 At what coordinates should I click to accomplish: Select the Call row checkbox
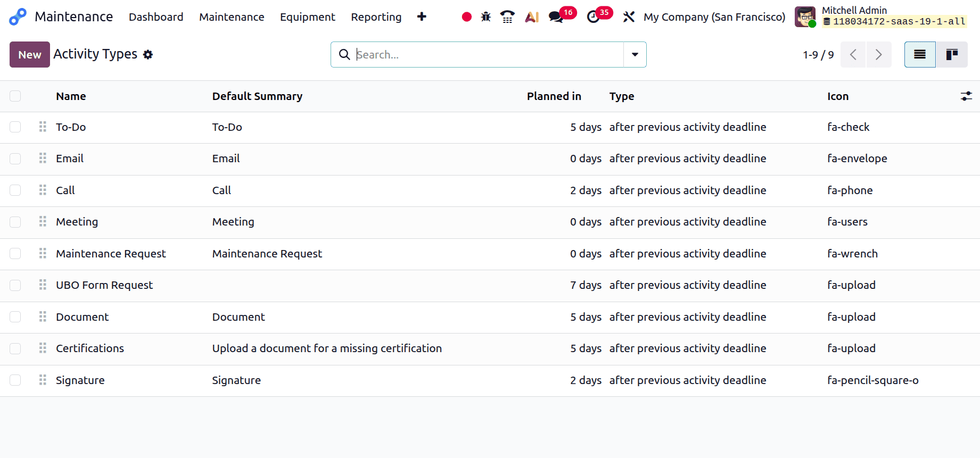pyautogui.click(x=15, y=190)
